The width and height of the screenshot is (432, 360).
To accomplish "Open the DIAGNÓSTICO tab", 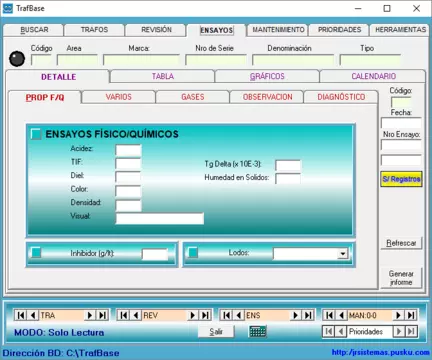I will coord(341,97).
